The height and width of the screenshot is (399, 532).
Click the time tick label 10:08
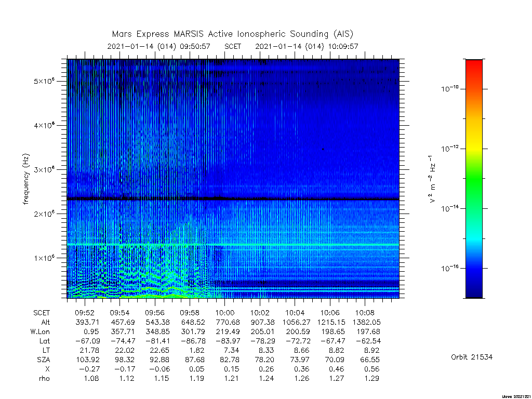(x=365, y=313)
